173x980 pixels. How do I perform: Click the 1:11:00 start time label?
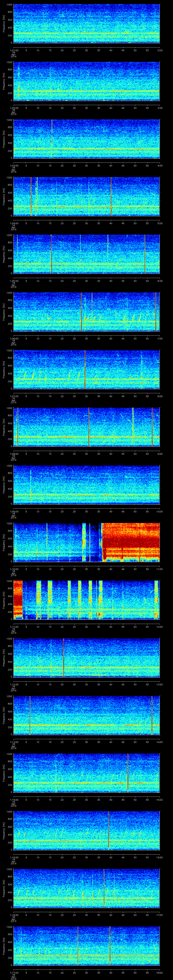point(14,627)
